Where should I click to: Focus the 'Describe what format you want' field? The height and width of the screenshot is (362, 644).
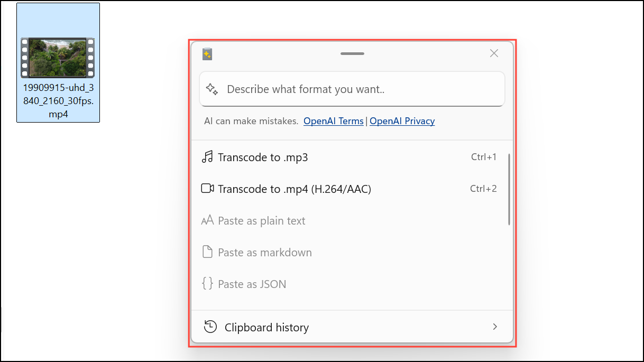coord(352,89)
